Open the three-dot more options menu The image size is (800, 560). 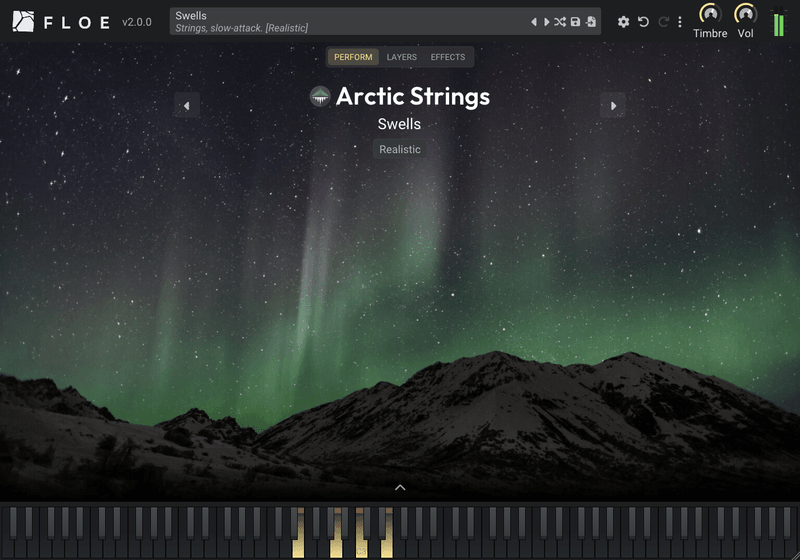(680, 22)
